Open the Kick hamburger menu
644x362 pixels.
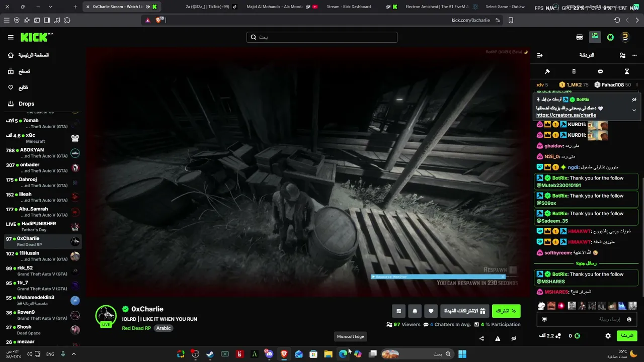pyautogui.click(x=11, y=37)
